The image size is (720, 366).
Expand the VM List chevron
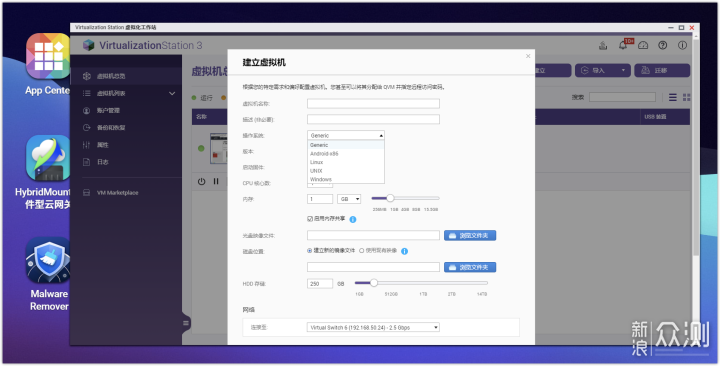coord(172,94)
